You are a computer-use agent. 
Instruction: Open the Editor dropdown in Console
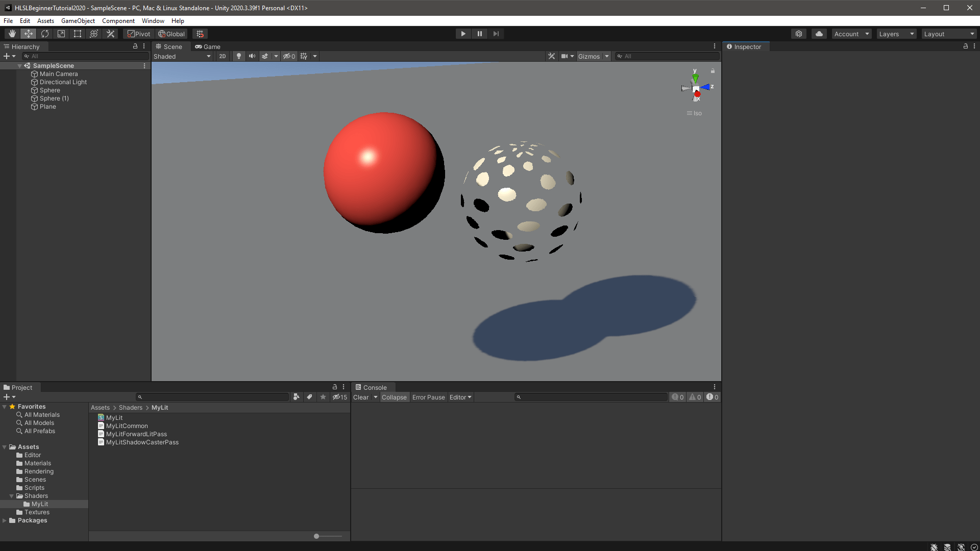[x=460, y=397]
